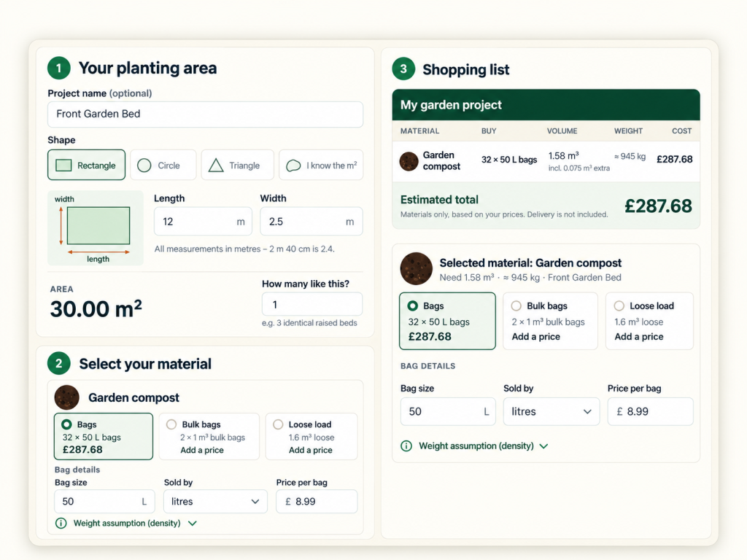The height and width of the screenshot is (560, 747).
Task: Click the Estimated total amount '£287.68'
Action: coord(659,206)
